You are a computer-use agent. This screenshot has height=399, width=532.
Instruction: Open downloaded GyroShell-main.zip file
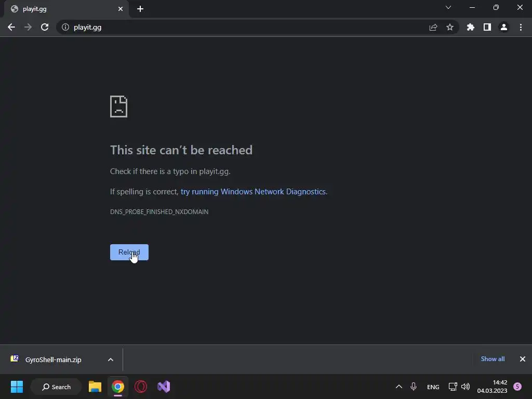[x=54, y=360]
